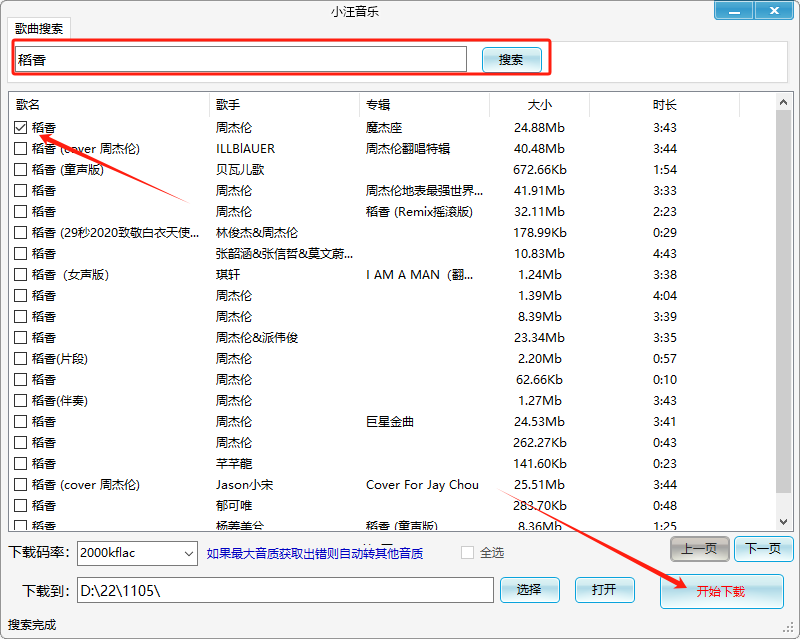Tick the 稻香 (女声版) by 琪玕 checkbox
800x639 pixels.
pos(21,275)
